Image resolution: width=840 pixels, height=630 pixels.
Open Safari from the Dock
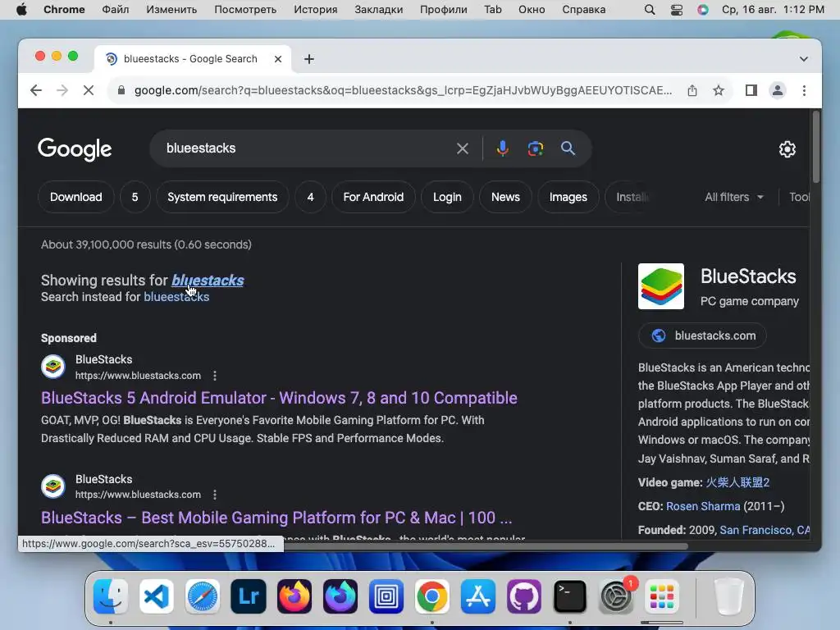click(203, 596)
